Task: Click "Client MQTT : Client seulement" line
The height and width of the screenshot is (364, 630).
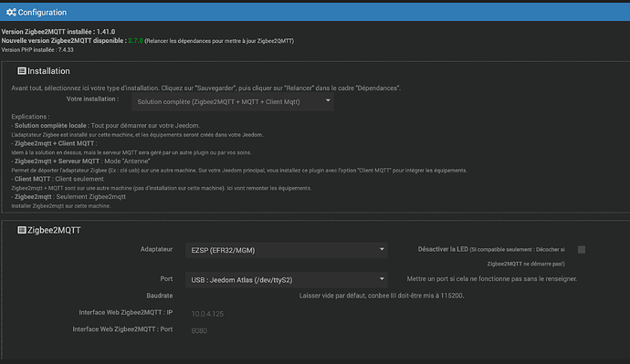Action: click(x=58, y=179)
